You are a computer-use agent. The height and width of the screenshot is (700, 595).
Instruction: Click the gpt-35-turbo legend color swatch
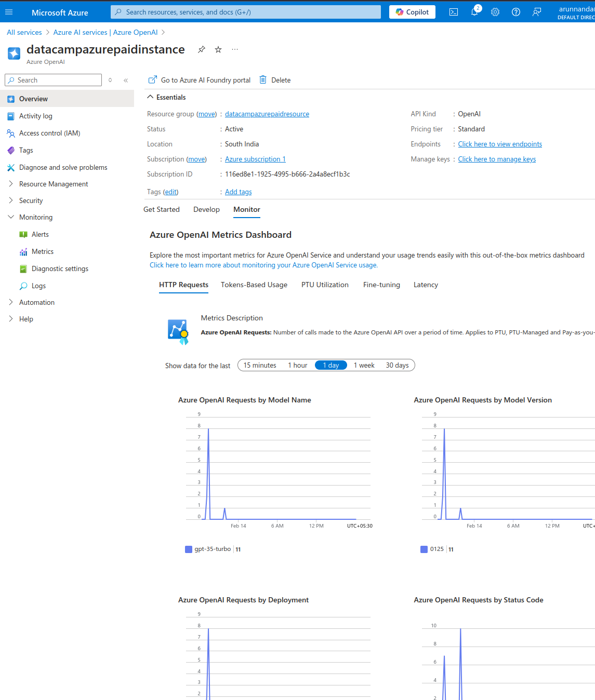(x=189, y=549)
